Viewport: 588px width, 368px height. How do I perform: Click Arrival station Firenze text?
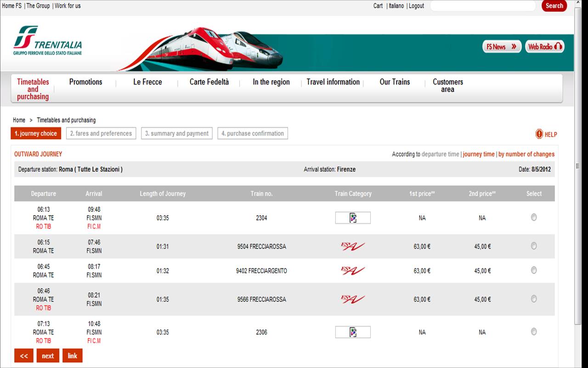point(329,170)
